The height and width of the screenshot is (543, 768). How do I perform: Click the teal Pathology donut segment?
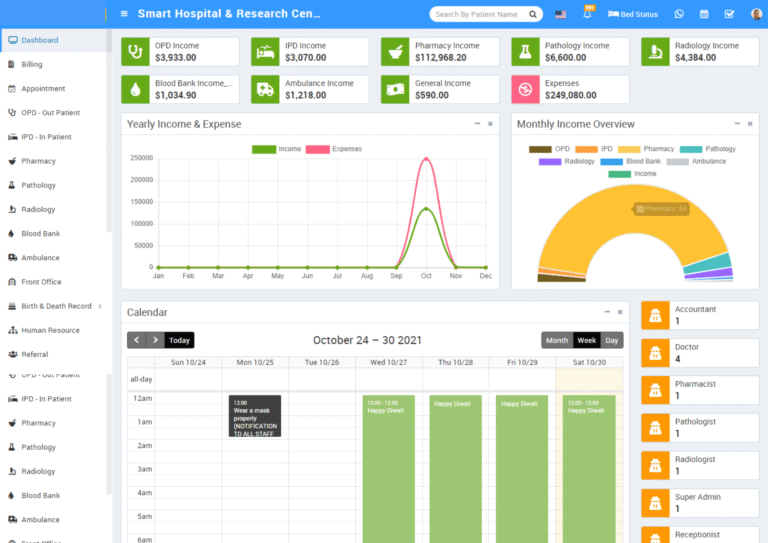click(708, 262)
